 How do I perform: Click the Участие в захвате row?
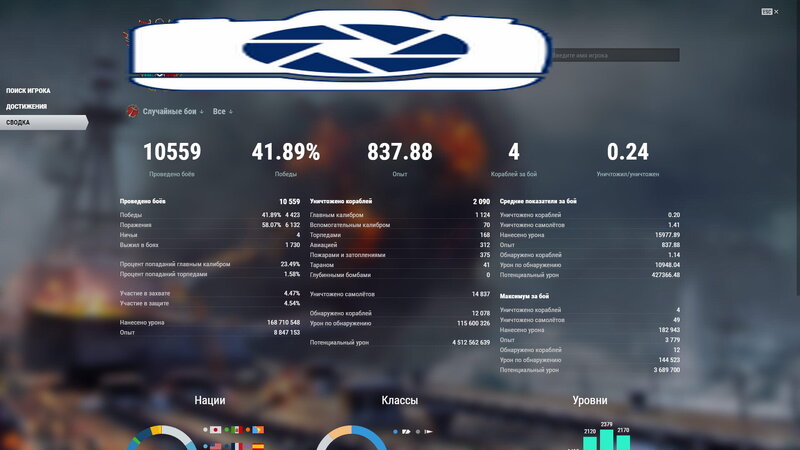click(x=210, y=293)
